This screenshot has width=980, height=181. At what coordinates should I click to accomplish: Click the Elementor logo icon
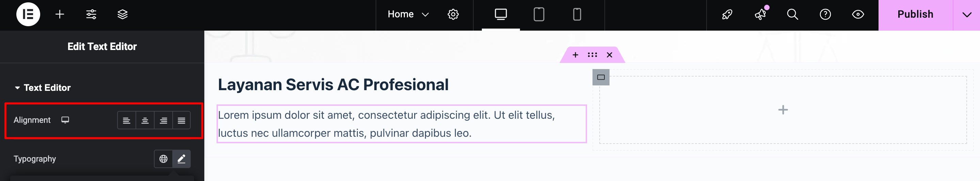point(28,14)
